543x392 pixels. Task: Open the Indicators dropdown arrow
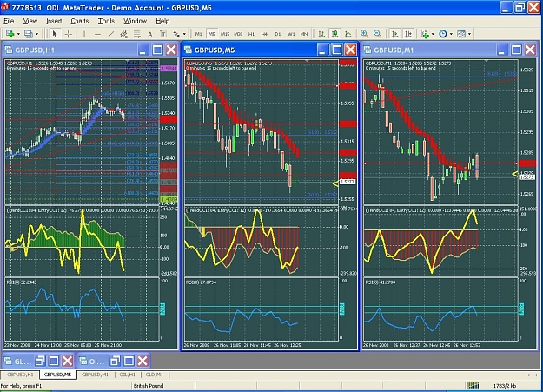tap(433, 34)
